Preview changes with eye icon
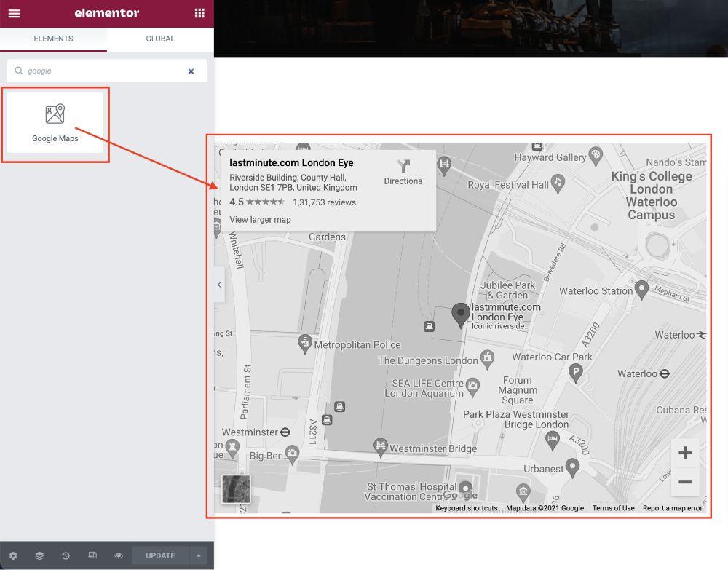 point(119,555)
